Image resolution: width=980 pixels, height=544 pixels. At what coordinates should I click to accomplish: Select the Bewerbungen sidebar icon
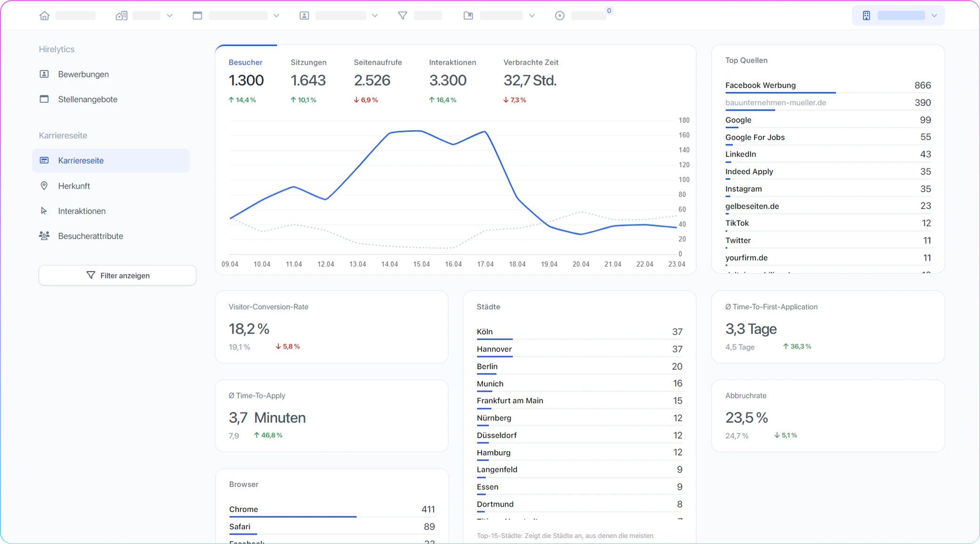pos(44,74)
